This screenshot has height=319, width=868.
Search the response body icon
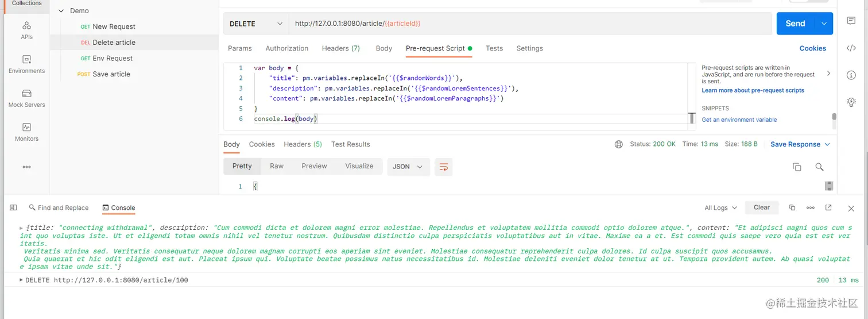click(x=819, y=167)
